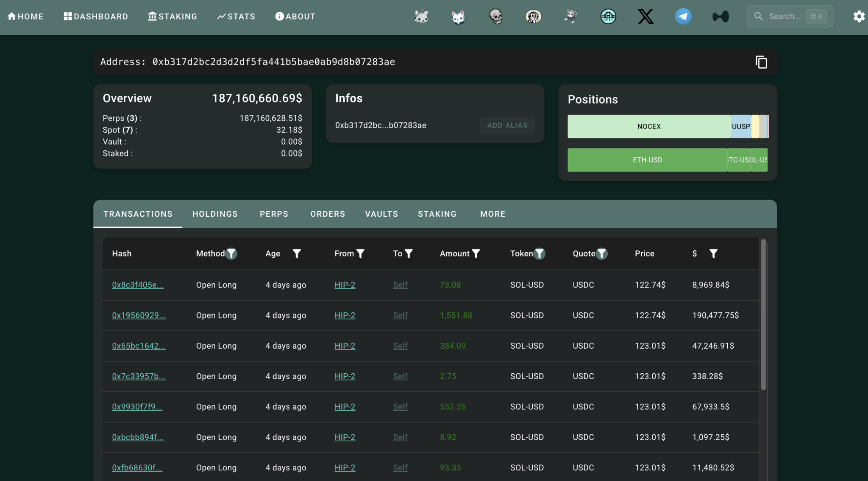Image resolution: width=868 pixels, height=481 pixels.
Task: Open the Method column filter
Action: click(231, 253)
